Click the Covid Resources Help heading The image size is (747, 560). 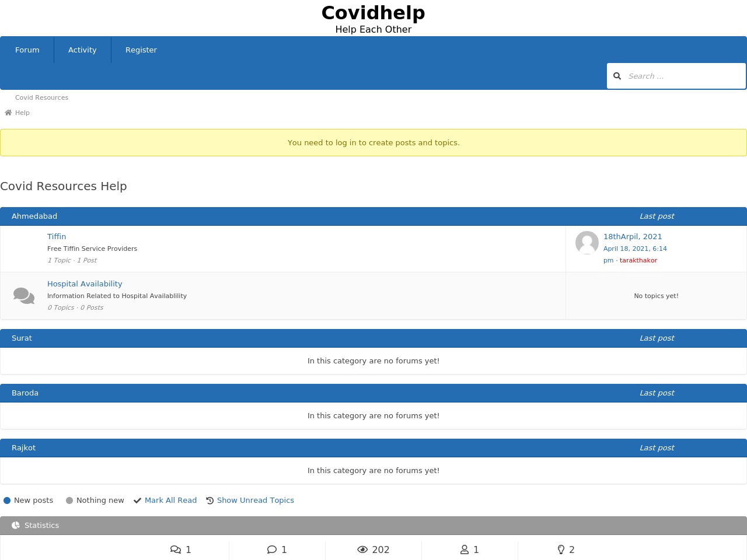coord(64,186)
